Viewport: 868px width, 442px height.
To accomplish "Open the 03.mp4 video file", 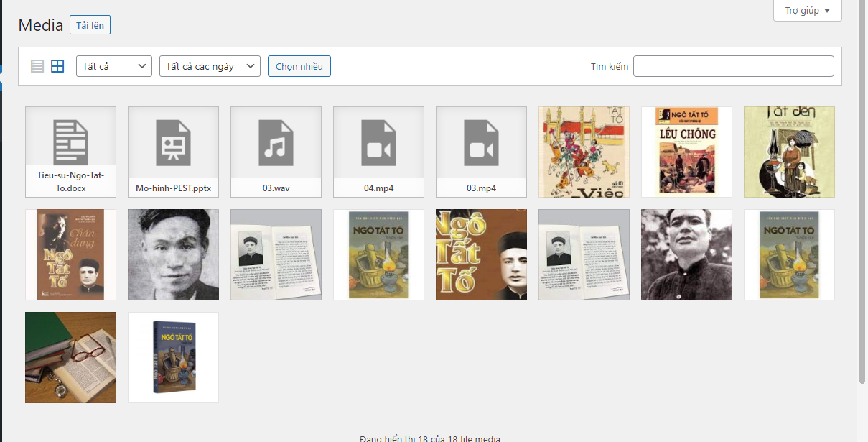I will tap(481, 152).
